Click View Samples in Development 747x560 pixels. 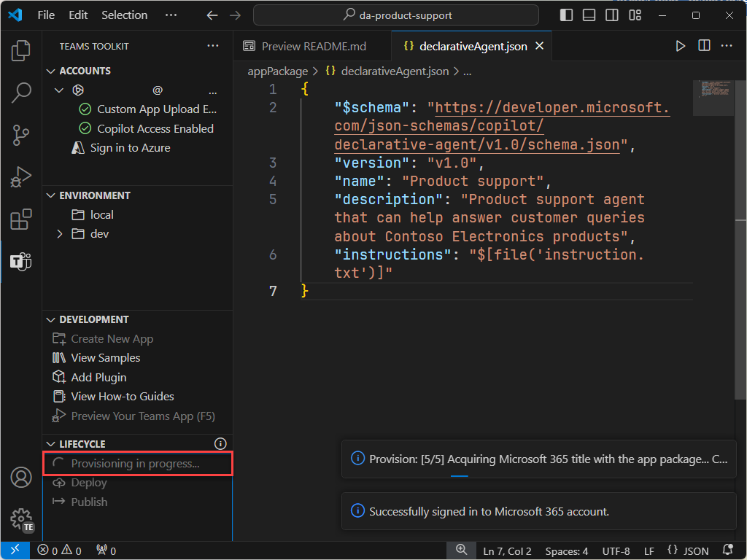pos(105,358)
